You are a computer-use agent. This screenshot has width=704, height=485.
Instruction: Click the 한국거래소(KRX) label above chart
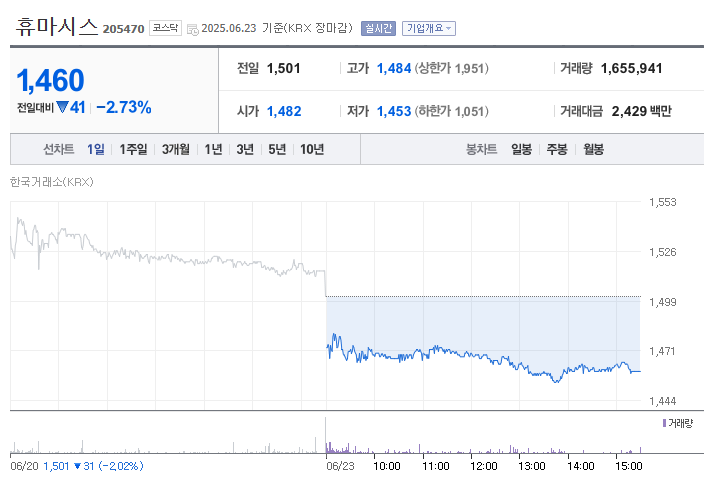coord(52,182)
